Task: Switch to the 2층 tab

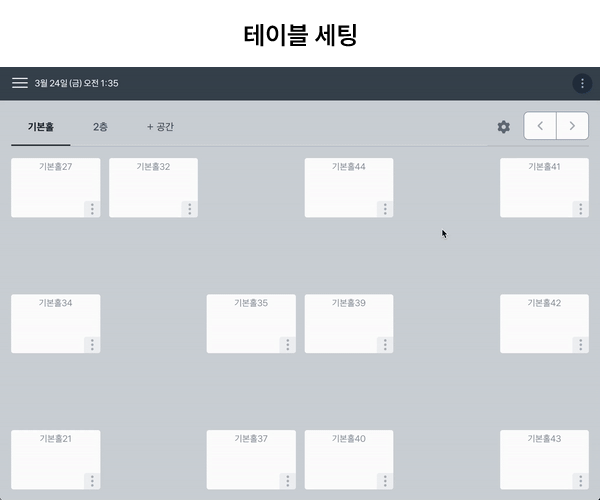Action: (100, 127)
